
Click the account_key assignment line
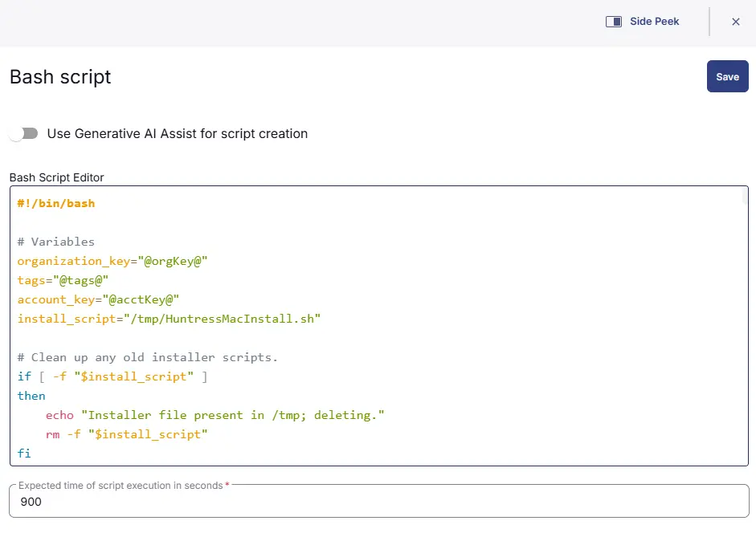pyautogui.click(x=98, y=299)
